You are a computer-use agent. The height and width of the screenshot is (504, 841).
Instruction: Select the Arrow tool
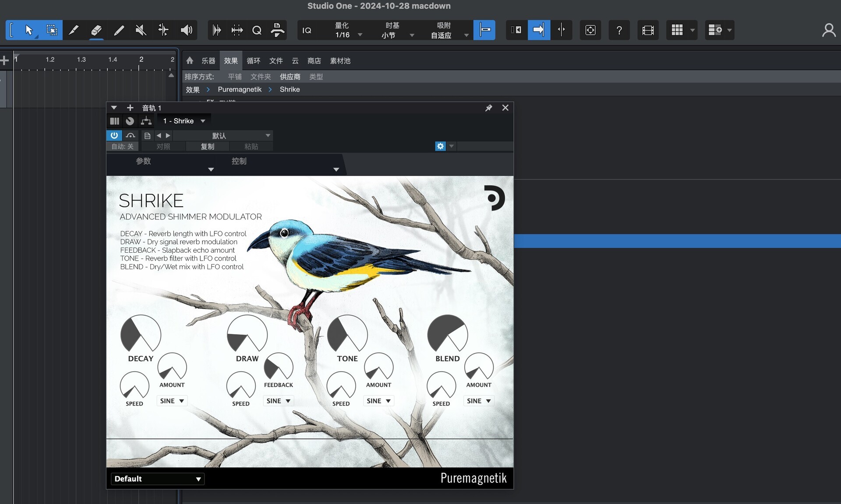pyautogui.click(x=29, y=30)
